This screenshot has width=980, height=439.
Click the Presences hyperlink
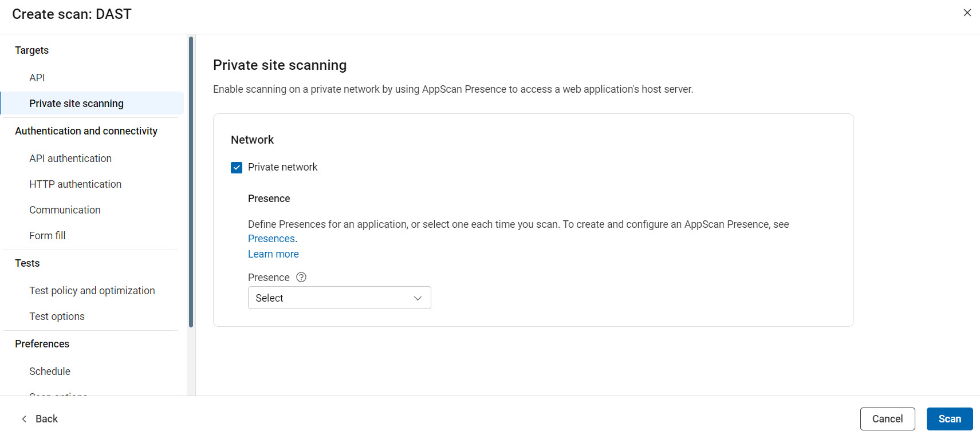pos(271,239)
